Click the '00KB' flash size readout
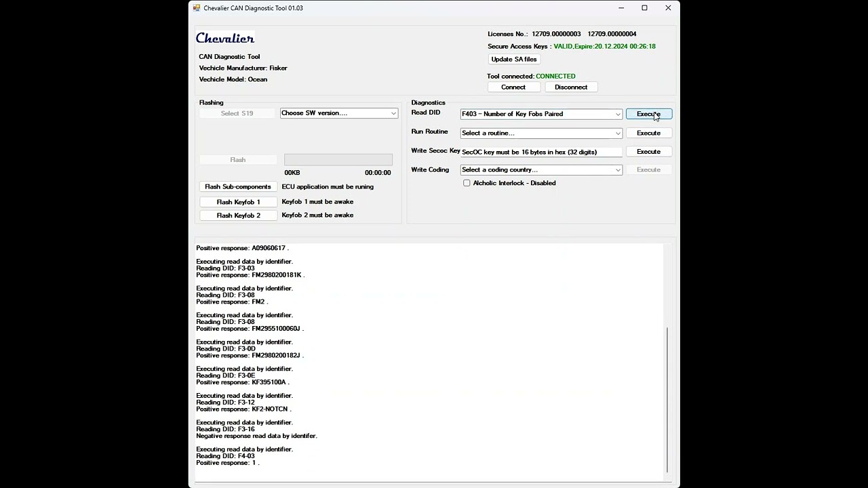Image resolution: width=868 pixels, height=488 pixels. tap(292, 173)
